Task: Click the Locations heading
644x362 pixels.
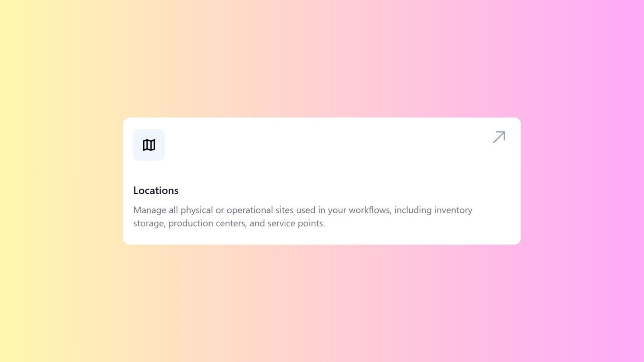Action: pyautogui.click(x=156, y=190)
